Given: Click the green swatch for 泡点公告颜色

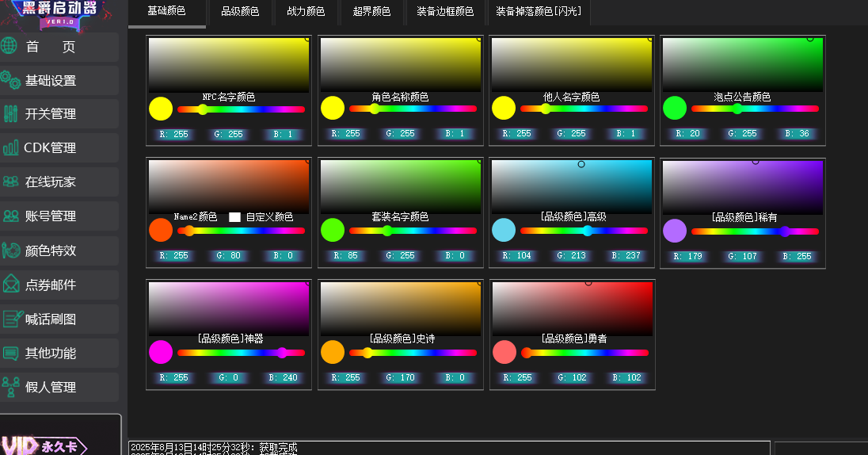Looking at the screenshot, I should click(674, 108).
